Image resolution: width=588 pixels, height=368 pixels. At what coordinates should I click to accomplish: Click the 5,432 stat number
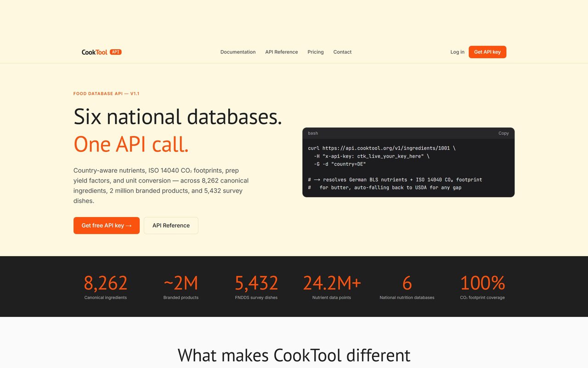pos(256,283)
